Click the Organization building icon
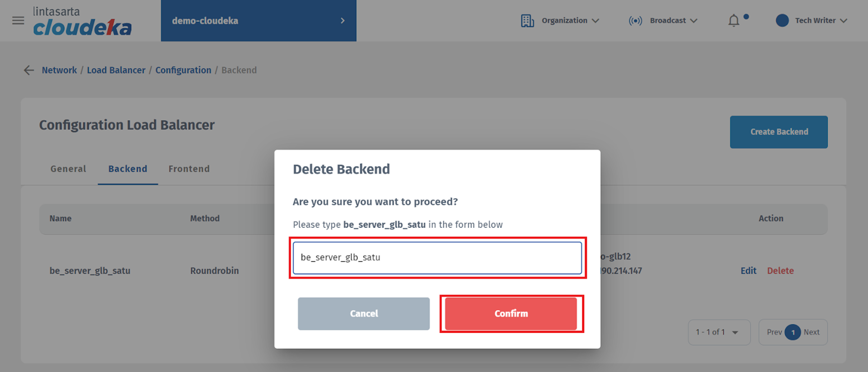The height and width of the screenshot is (372, 868). coord(527,20)
